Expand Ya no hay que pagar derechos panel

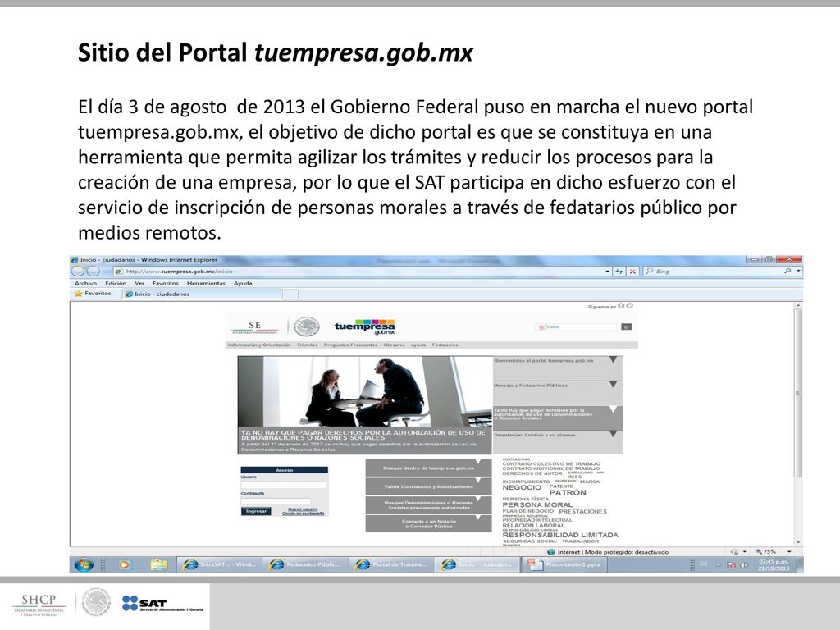tap(558, 418)
